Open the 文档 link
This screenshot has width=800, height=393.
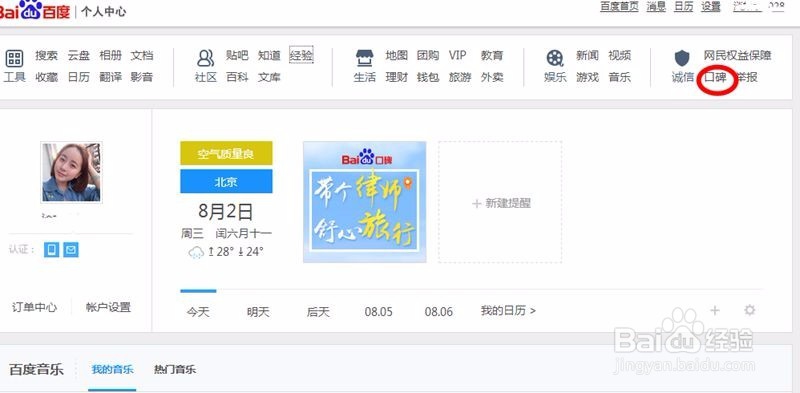point(142,56)
